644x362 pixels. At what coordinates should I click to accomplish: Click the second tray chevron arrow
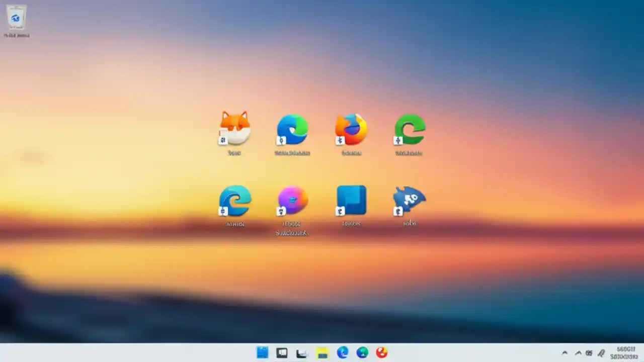click(x=578, y=352)
